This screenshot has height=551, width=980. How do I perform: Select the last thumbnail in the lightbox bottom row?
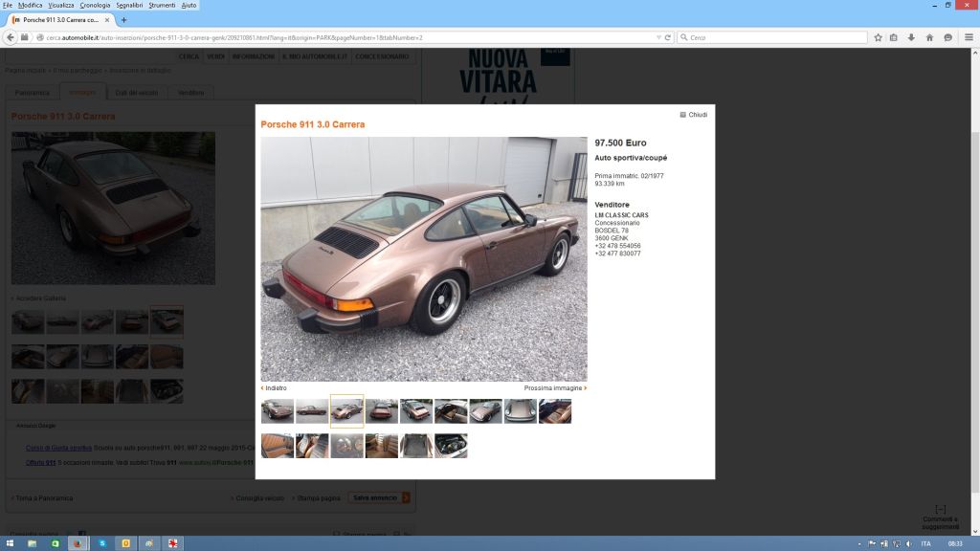pos(451,446)
